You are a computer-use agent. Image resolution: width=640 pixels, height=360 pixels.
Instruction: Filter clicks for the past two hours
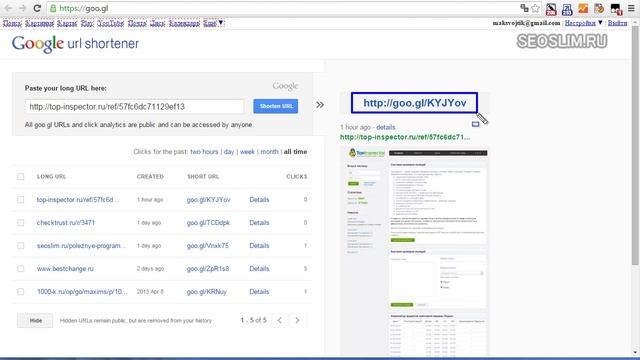204,152
